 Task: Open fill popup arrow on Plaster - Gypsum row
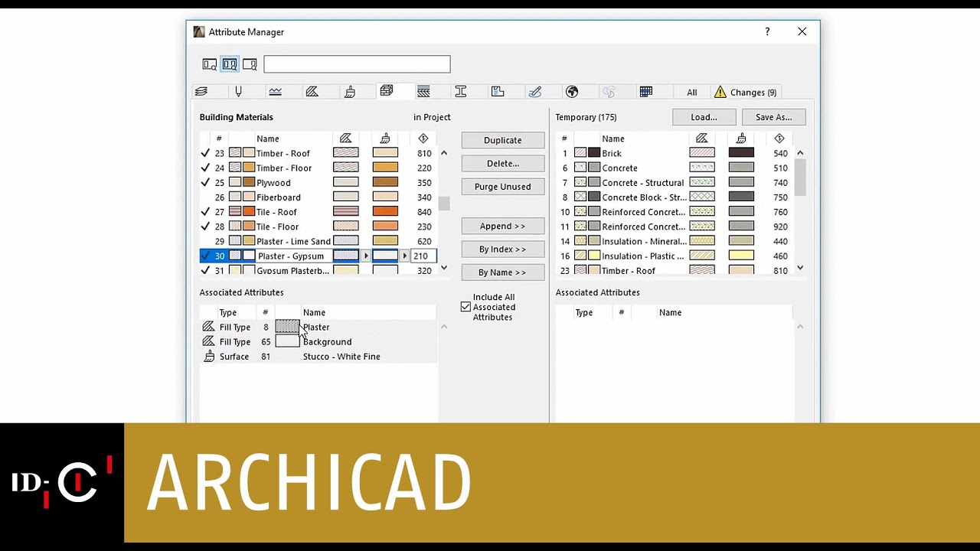tap(366, 256)
